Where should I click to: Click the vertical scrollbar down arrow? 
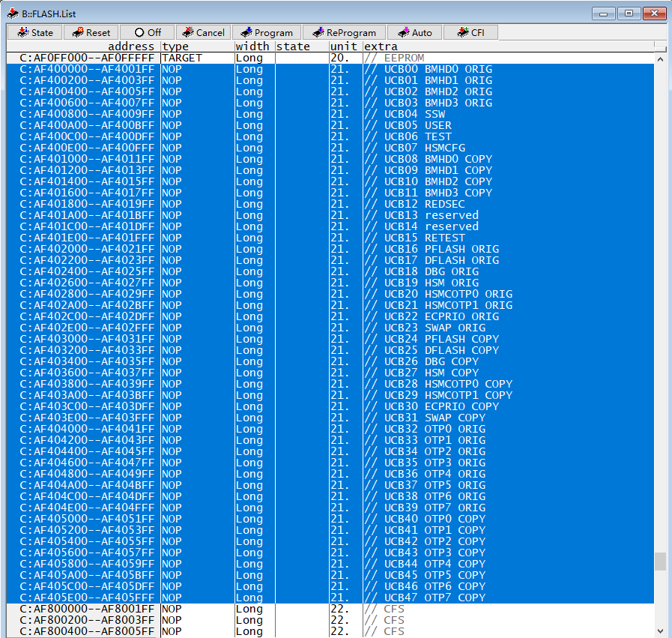tap(661, 631)
